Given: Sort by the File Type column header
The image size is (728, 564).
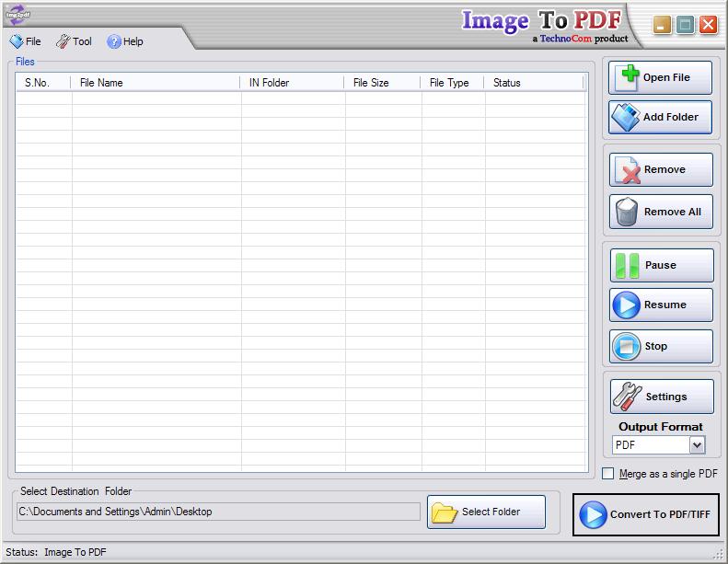Looking at the screenshot, I should (452, 83).
